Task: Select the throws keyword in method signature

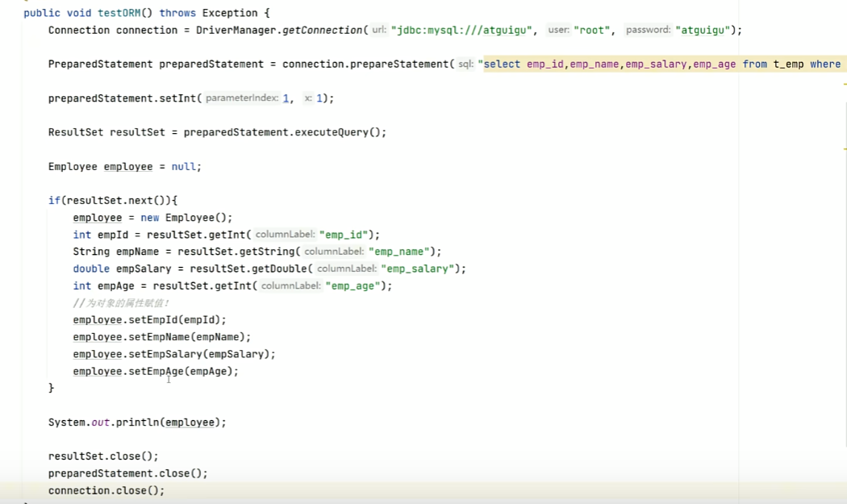Action: pyautogui.click(x=177, y=13)
